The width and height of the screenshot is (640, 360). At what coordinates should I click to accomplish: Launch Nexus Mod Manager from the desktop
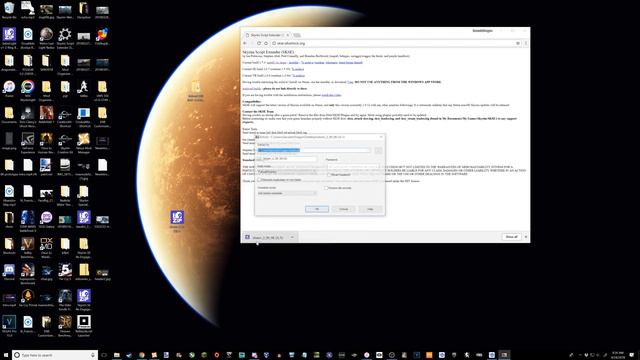pos(84,142)
